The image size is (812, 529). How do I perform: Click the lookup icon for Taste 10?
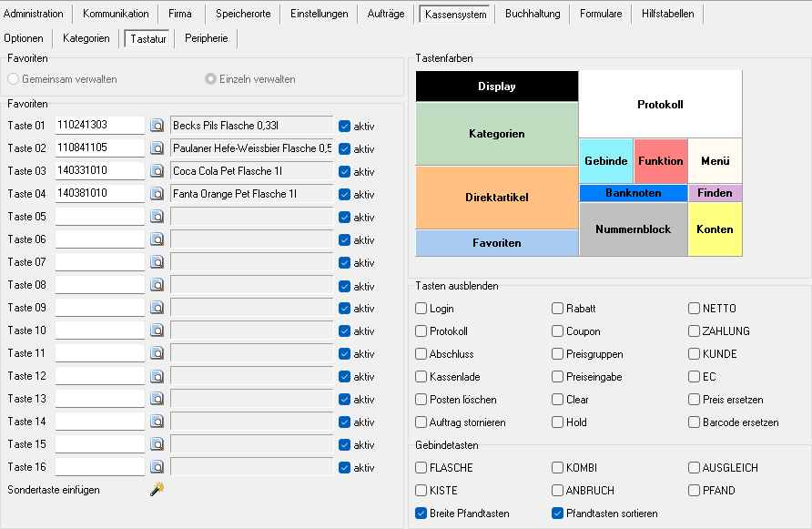157,331
